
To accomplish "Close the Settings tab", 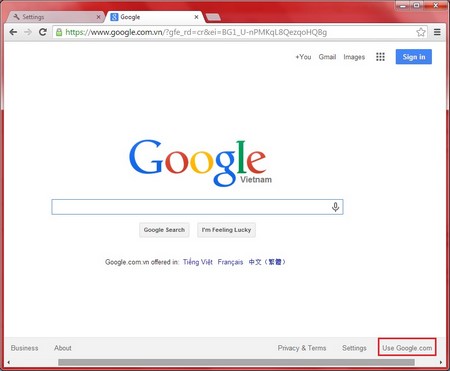I will (x=99, y=17).
